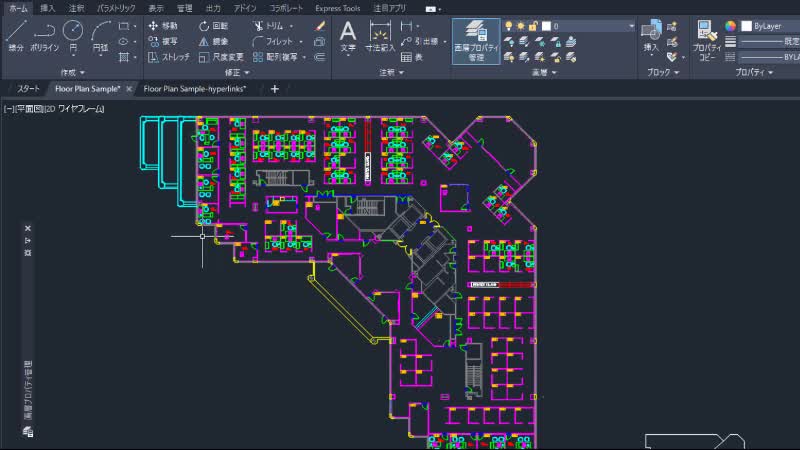Select the Line (線分) tool
The height and width of the screenshot is (450, 800).
[x=16, y=36]
